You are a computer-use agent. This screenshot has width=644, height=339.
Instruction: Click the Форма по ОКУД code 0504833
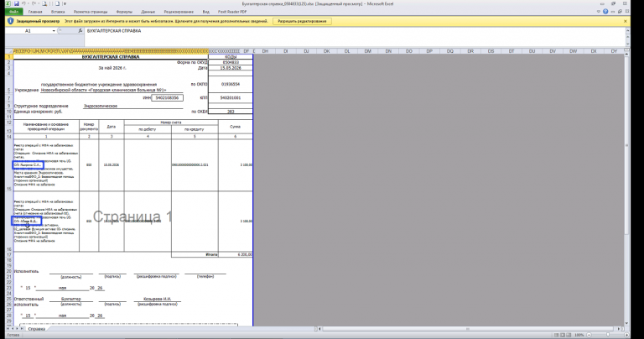point(231,62)
